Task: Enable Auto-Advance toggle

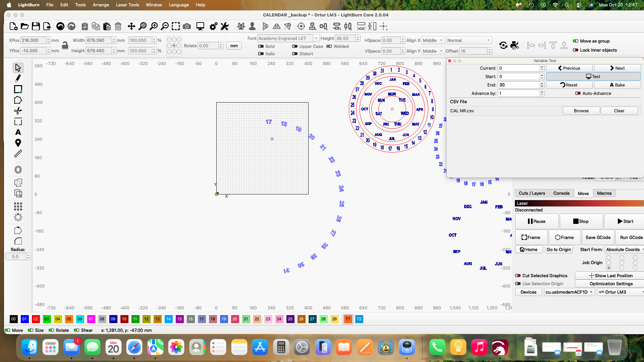Action: (578, 94)
